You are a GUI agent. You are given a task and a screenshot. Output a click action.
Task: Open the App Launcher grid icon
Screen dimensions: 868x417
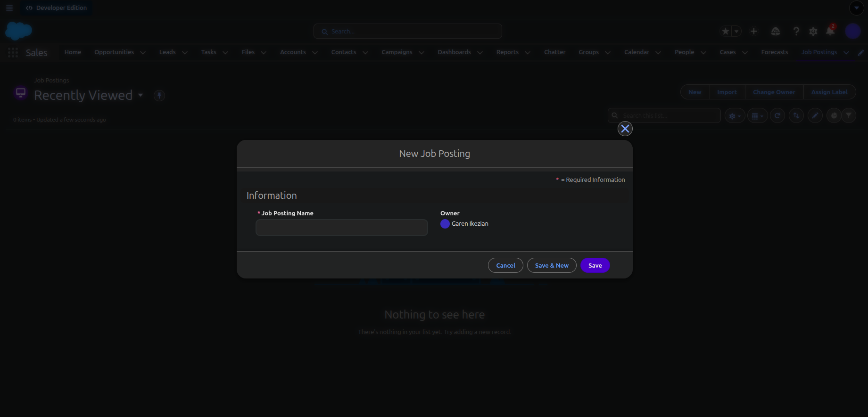[x=13, y=53]
